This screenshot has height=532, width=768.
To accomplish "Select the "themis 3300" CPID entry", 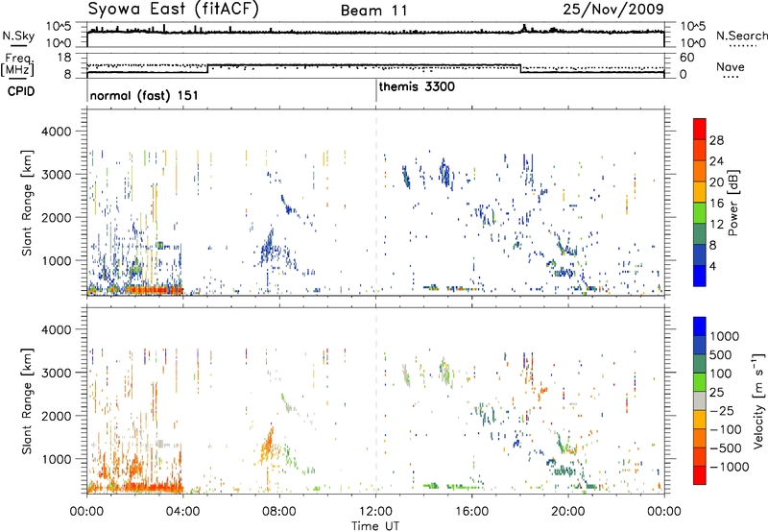I will 417,87.
